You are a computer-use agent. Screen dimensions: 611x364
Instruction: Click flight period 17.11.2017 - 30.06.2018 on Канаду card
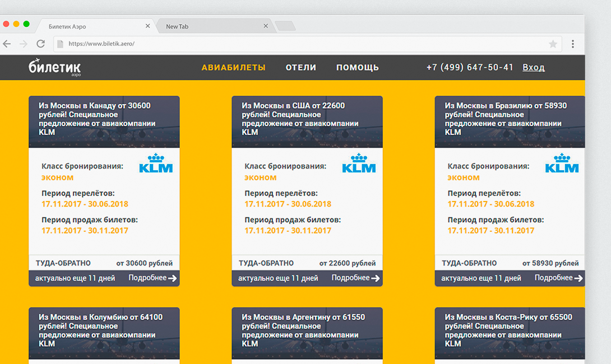[x=85, y=204]
